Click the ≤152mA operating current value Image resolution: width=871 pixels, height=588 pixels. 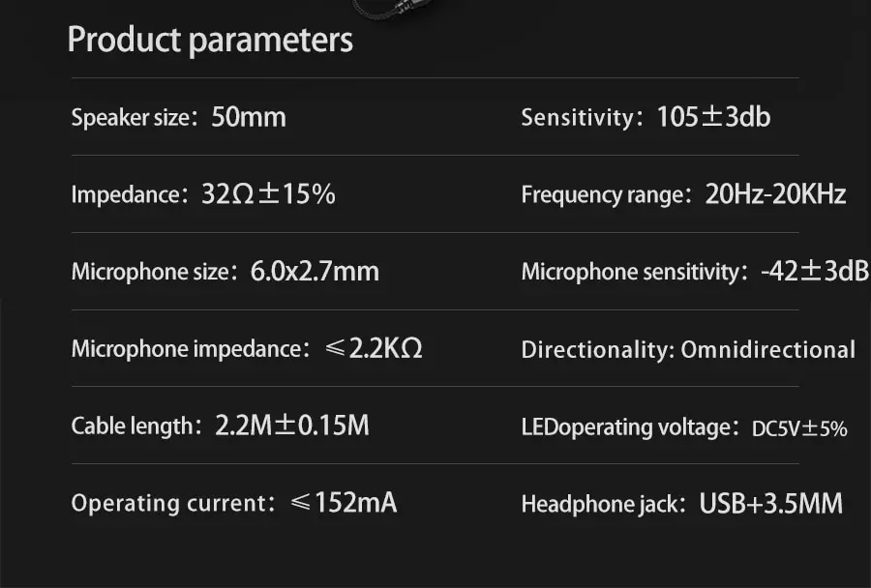click(x=344, y=503)
